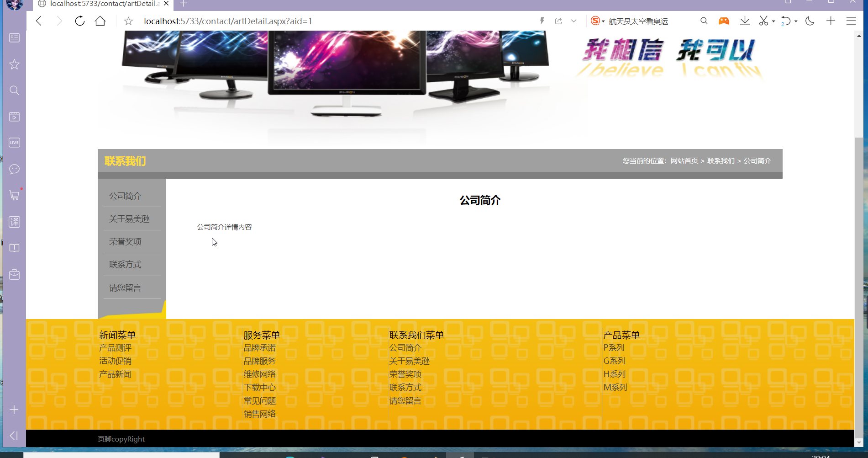The width and height of the screenshot is (868, 458).
Task: Toggle the flash blocker lightning icon
Action: pyautogui.click(x=542, y=21)
